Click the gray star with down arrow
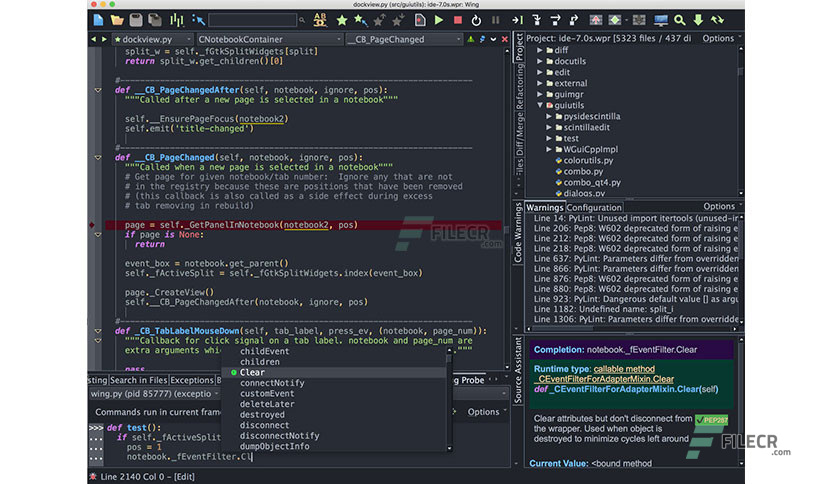Viewport: 836px width, 484px height. (x=398, y=20)
